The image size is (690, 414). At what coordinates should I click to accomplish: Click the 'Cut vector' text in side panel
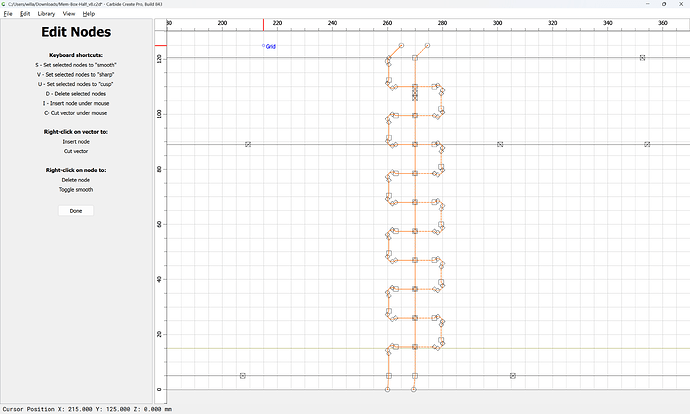[x=76, y=151]
